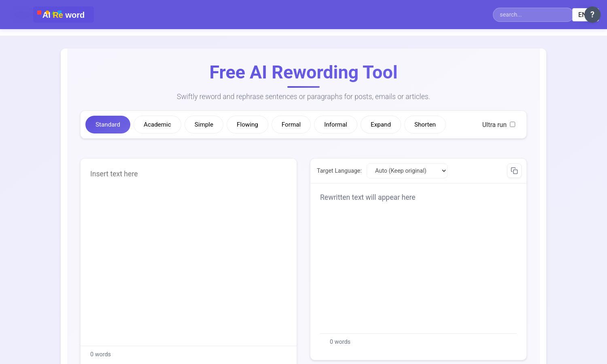The width and height of the screenshot is (607, 364).
Task: Select the Standard rewording mode
Action: tap(108, 125)
